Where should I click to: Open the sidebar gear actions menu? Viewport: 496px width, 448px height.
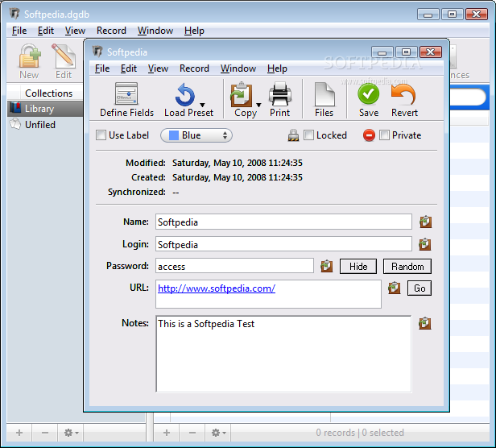pyautogui.click(x=71, y=433)
